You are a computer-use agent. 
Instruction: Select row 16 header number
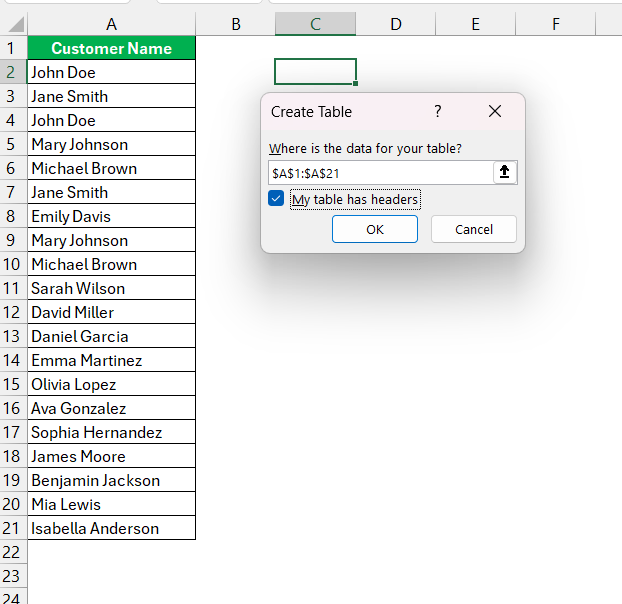coord(13,408)
